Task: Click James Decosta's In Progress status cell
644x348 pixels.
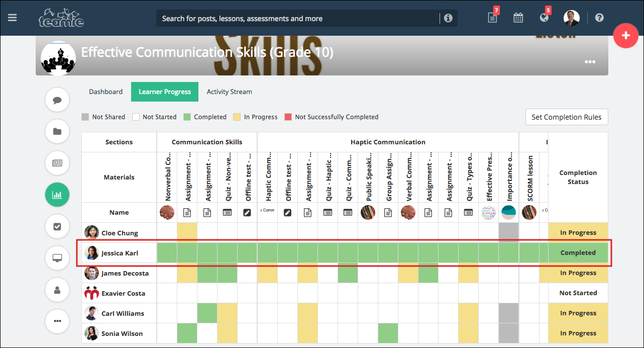Action: [x=578, y=273]
